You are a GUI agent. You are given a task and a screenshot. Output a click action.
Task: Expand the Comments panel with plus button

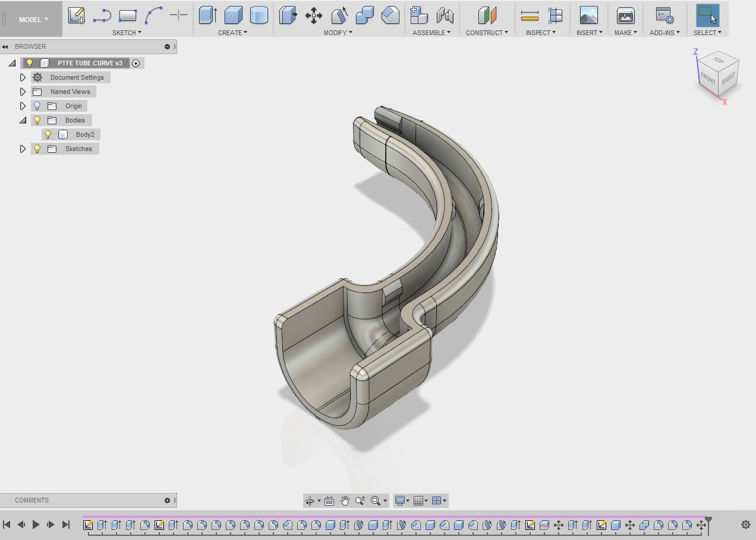point(167,500)
